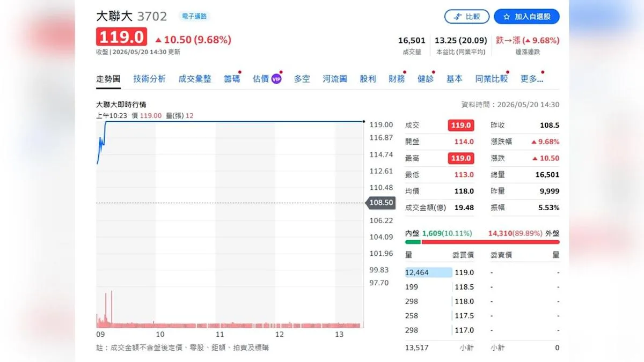Open the 財務 tab

(x=397, y=79)
